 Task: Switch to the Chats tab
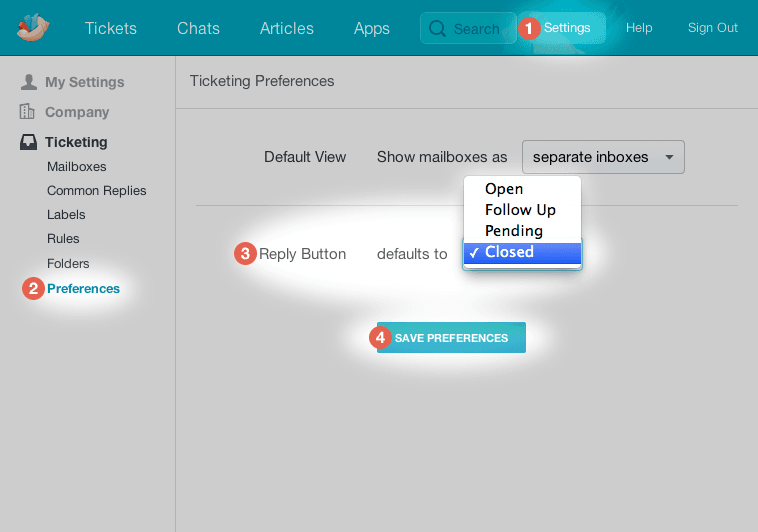pos(198,28)
